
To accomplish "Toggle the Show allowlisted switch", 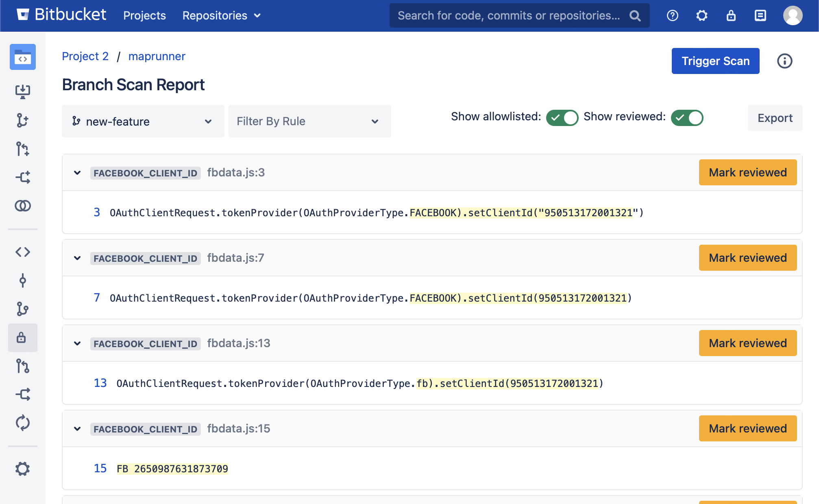I will [x=562, y=118].
